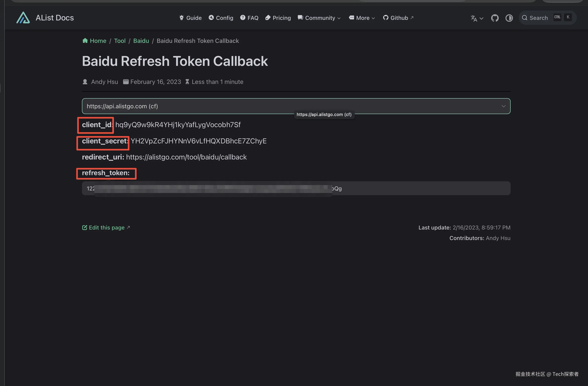Click the author icon beside Andy Hsu
This screenshot has height=386, width=588.
point(85,82)
